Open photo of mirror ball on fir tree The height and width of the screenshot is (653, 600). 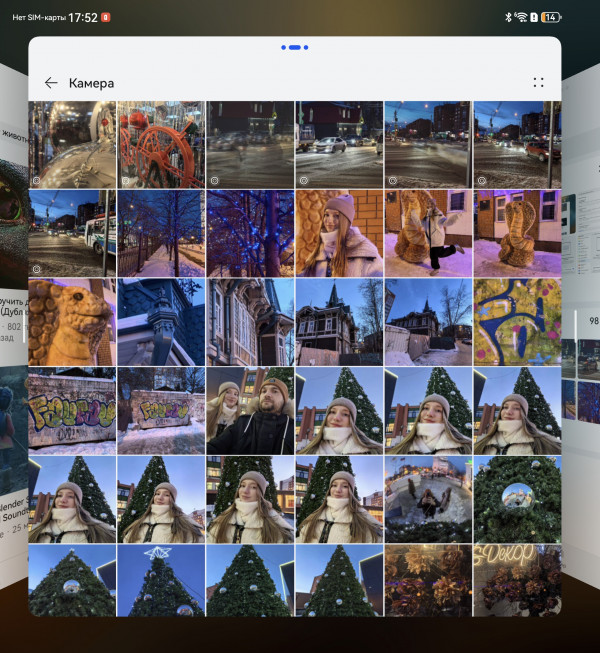click(518, 500)
